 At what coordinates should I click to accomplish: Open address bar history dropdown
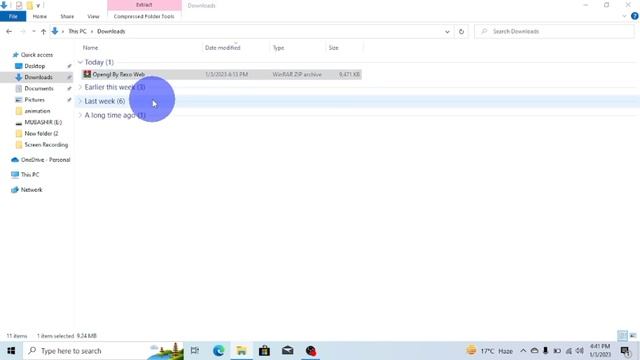[x=447, y=31]
